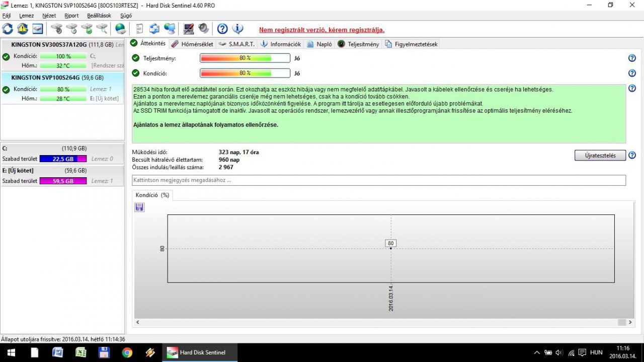The height and width of the screenshot is (362, 644).
Task: Click Word icon on the taskbar
Action: point(57,352)
